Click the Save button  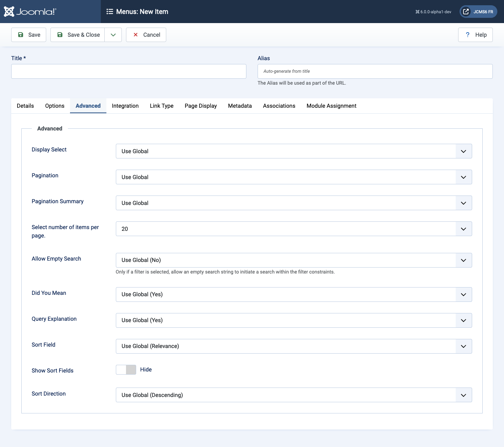(29, 35)
